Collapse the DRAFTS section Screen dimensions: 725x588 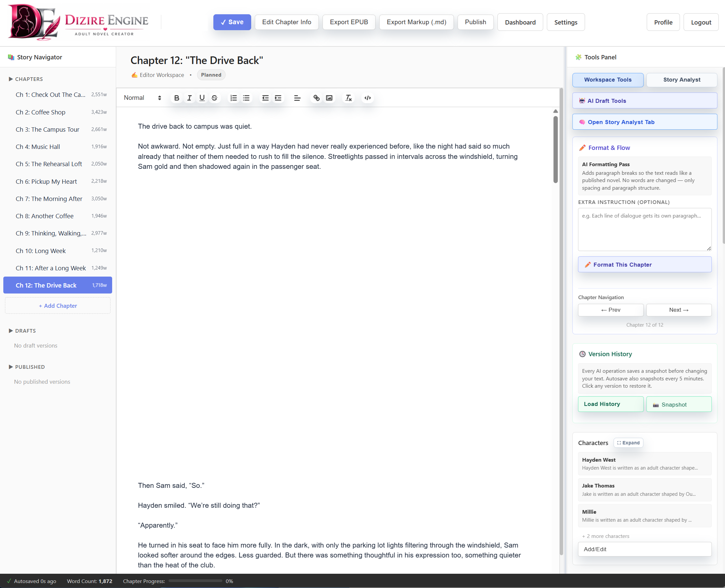click(x=22, y=331)
